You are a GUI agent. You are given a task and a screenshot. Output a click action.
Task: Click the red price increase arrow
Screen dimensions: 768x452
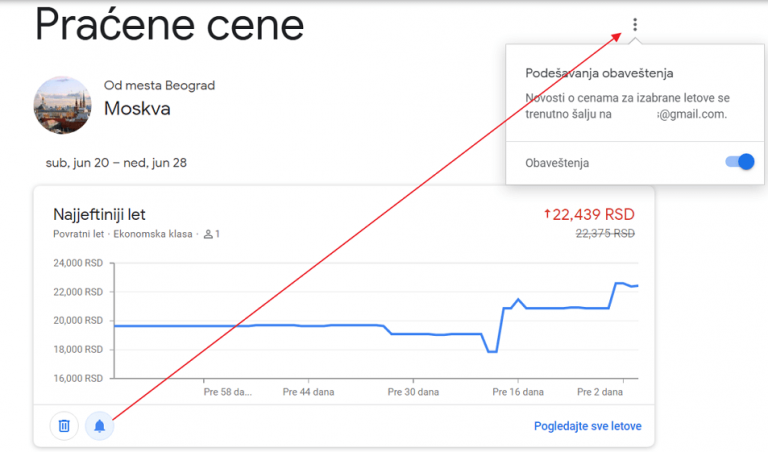tap(547, 214)
